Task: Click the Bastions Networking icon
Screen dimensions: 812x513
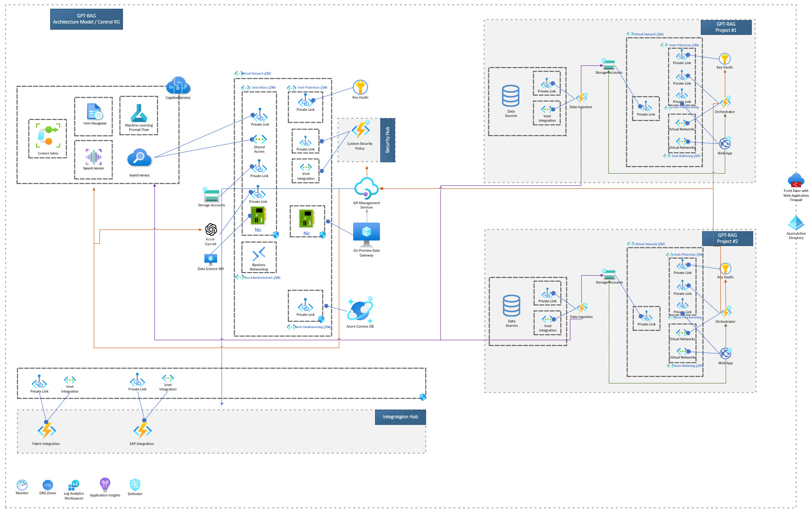Action: point(259,254)
